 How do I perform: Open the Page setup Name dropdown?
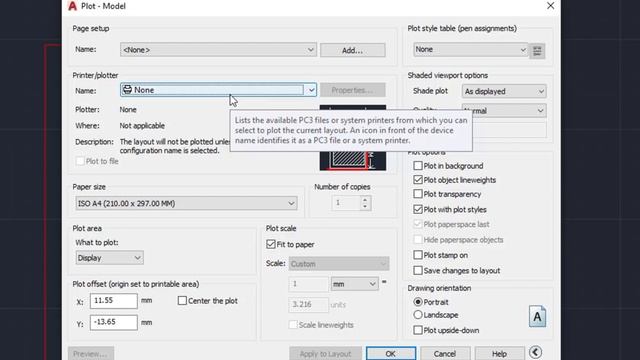coord(218,50)
